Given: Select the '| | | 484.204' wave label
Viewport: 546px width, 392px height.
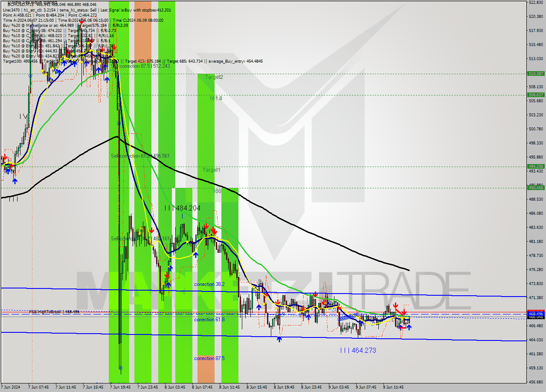Looking at the screenshot, I should click(x=183, y=208).
